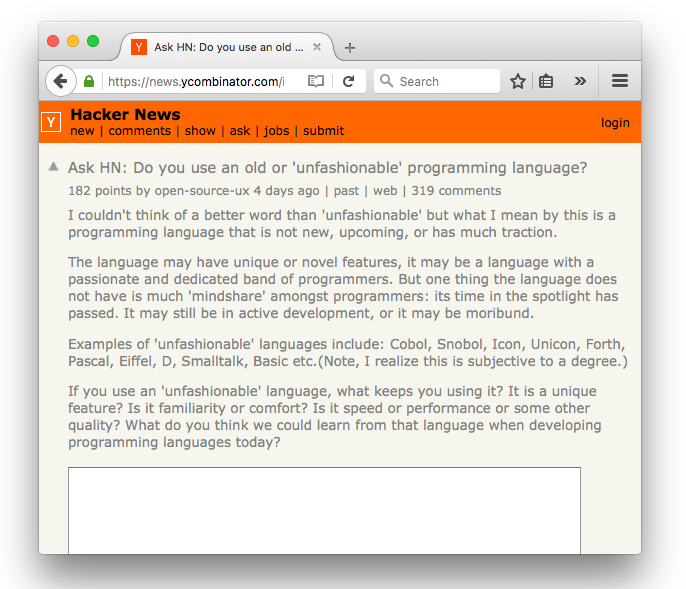Click the '182 points' text
The width and height of the screenshot is (686, 589).
point(100,191)
